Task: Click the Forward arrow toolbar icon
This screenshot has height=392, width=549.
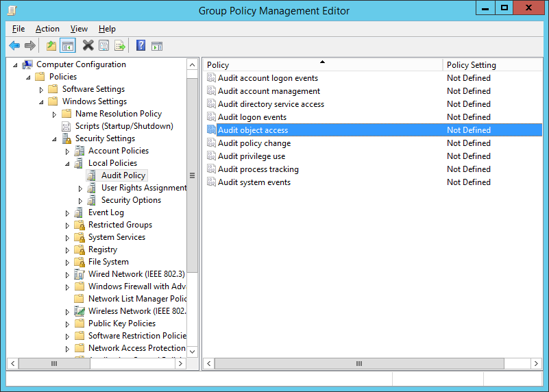Action: coord(30,45)
